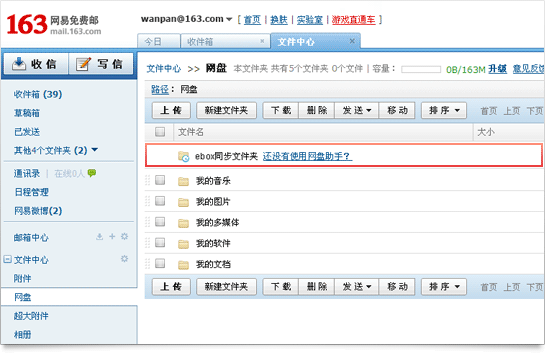This screenshot has height=360, width=545.
Task: Click the top 移动 move button
Action: 397,110
